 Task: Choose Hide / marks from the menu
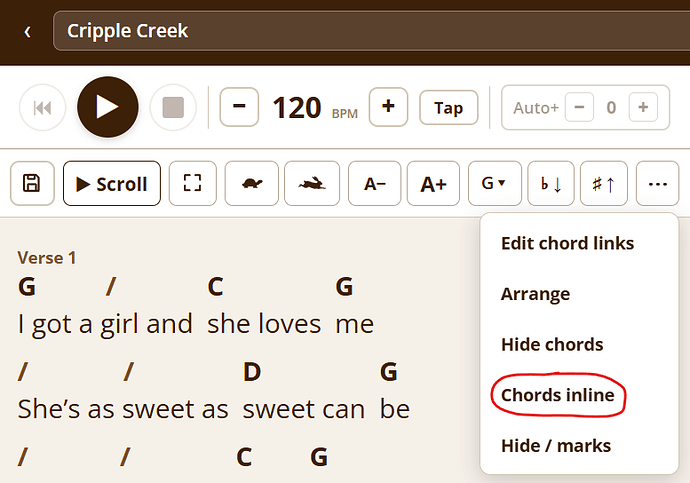(x=556, y=446)
